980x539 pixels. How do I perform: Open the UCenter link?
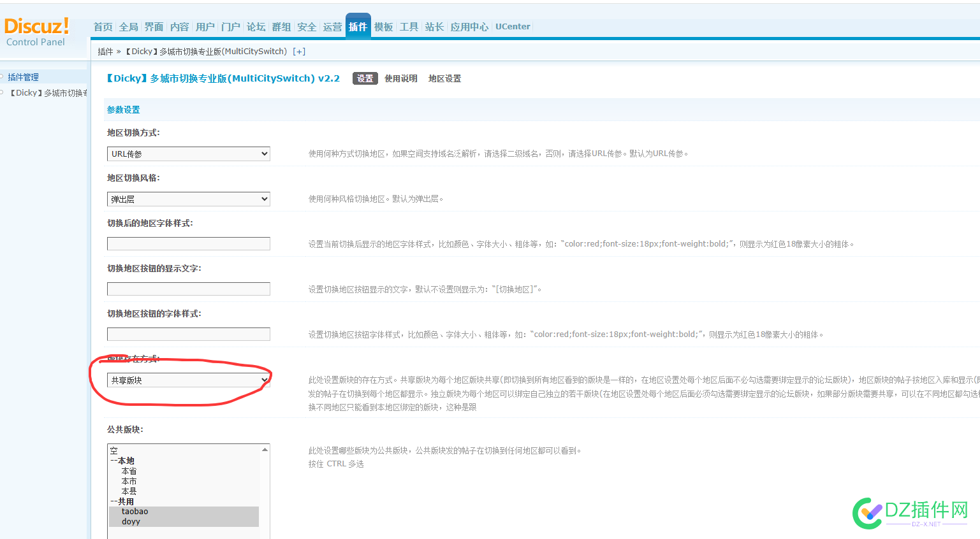513,27
